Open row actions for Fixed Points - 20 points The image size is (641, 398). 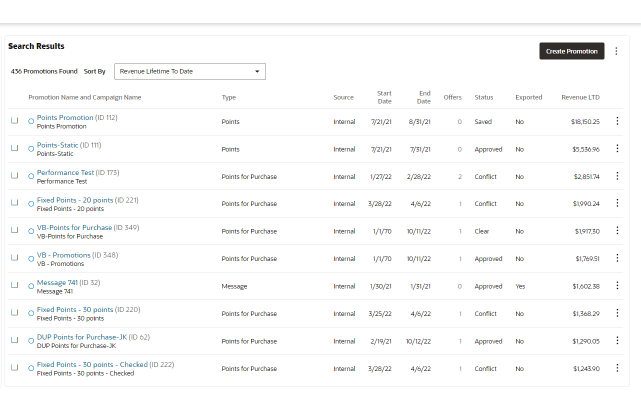617,203
